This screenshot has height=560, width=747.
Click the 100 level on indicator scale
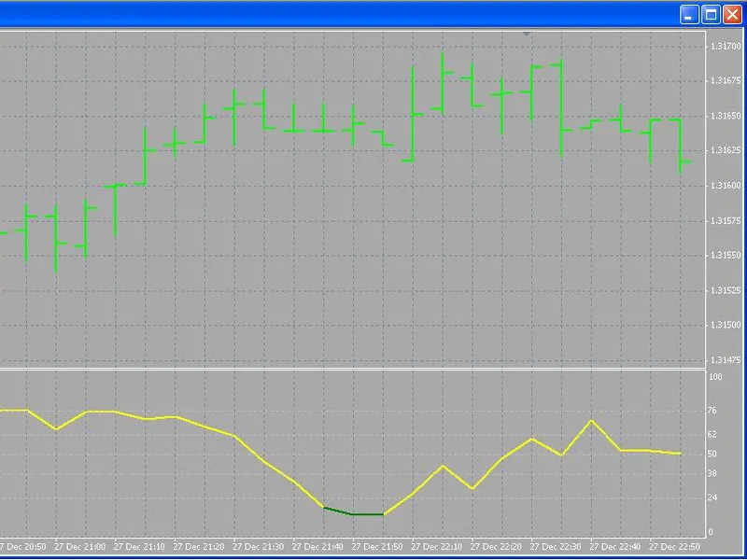tap(715, 377)
